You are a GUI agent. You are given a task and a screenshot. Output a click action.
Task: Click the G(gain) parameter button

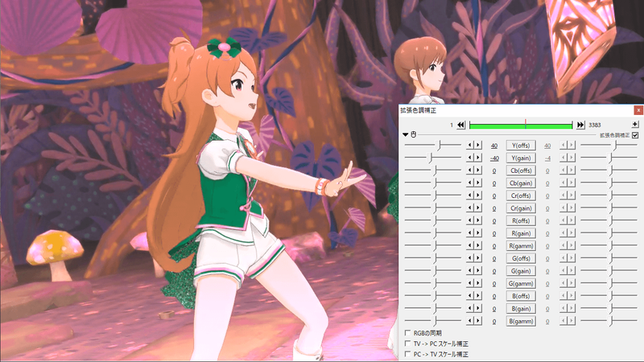coord(521,271)
